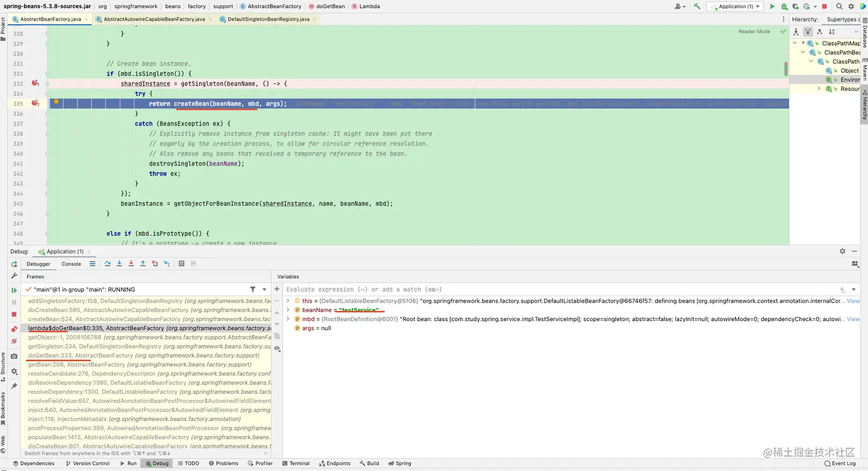Viewport: 868px width, 471px height.
Task: Select the AbstractBeanFactory.java editor tab
Action: coord(51,19)
